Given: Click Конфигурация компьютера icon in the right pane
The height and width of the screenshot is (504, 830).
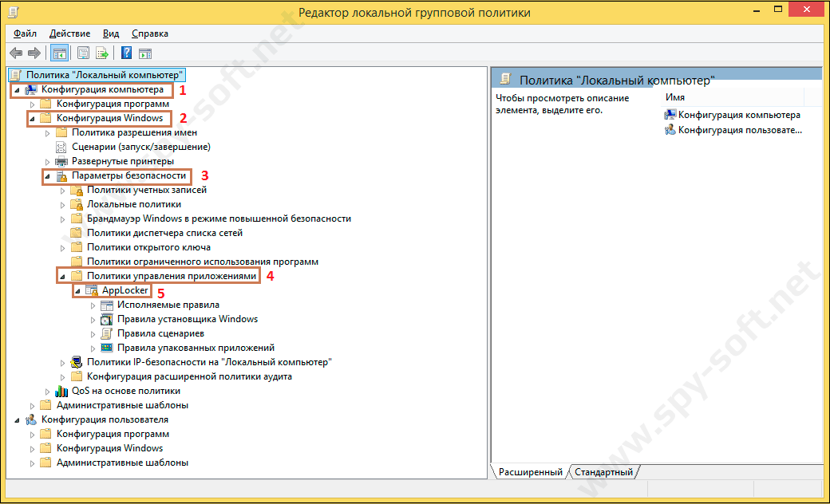Looking at the screenshot, I should pyautogui.click(x=670, y=115).
